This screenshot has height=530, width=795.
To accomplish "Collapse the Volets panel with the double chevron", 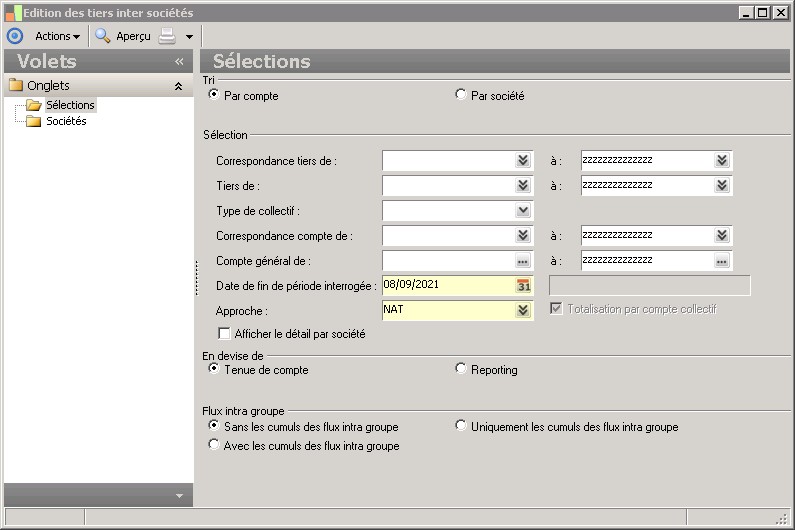I will click(179, 62).
